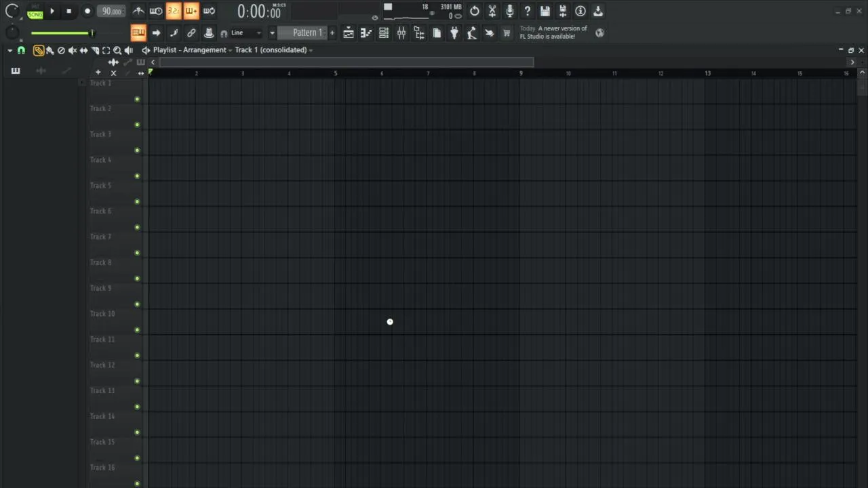Click the save project floppy icon
868x488 pixels.
pyautogui.click(x=545, y=11)
